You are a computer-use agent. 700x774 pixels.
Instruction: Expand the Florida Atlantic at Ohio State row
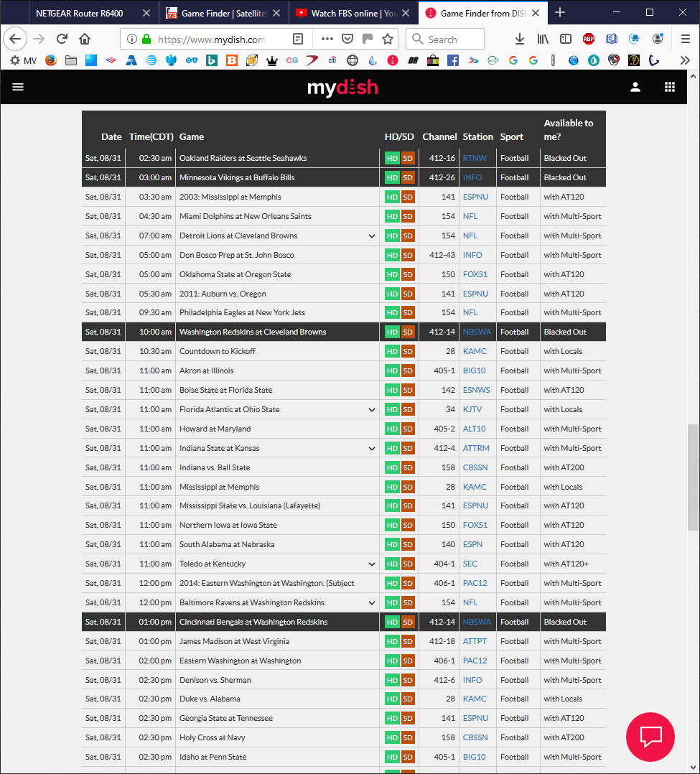(372, 410)
